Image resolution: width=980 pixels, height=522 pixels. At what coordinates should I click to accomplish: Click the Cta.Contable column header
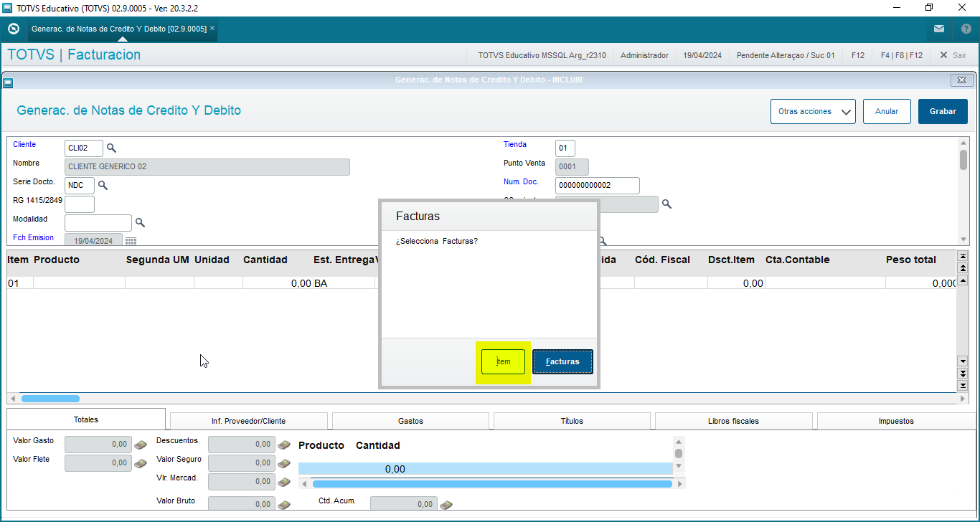[x=797, y=260]
